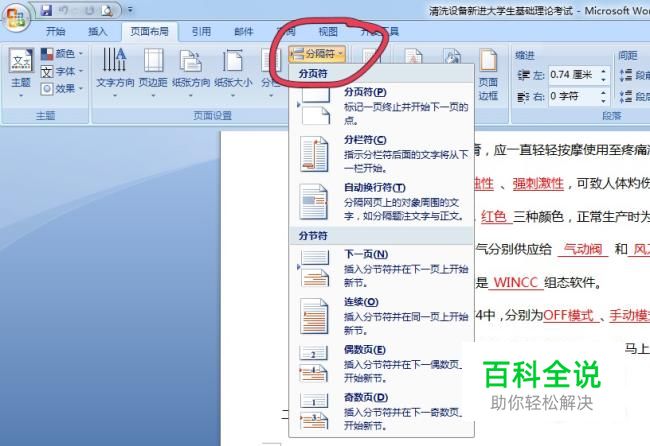This screenshot has height=446, width=650.
Task: Open the 效果 theme effects dropdown
Action: 62,89
